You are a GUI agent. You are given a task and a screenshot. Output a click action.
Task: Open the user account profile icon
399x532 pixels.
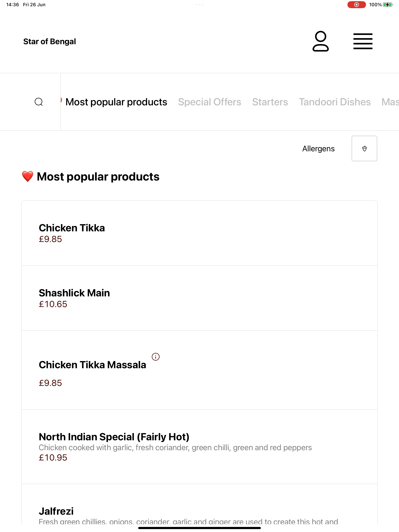[x=320, y=41]
